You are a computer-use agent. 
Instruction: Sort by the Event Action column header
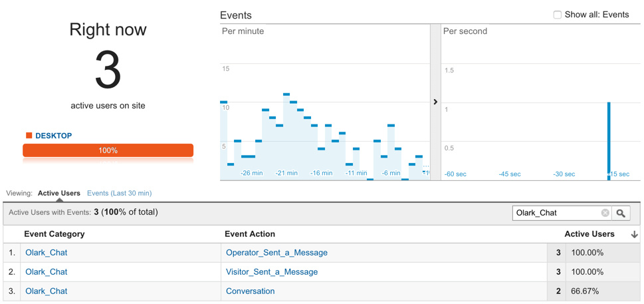coord(250,234)
